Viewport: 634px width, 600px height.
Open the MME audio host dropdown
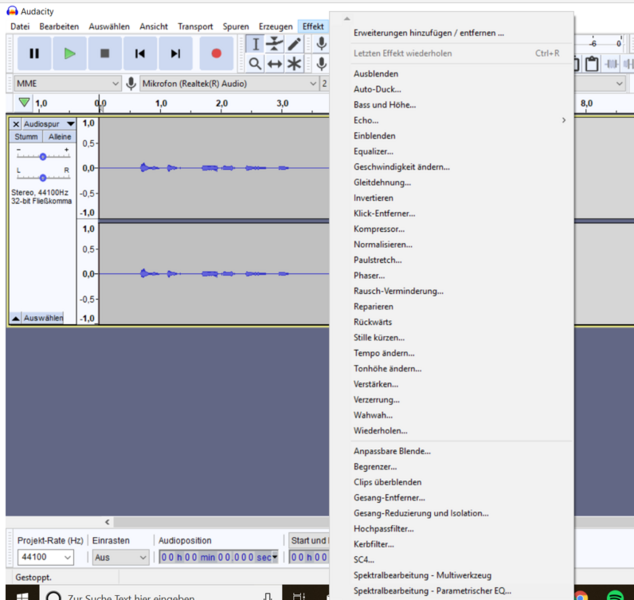click(68, 84)
